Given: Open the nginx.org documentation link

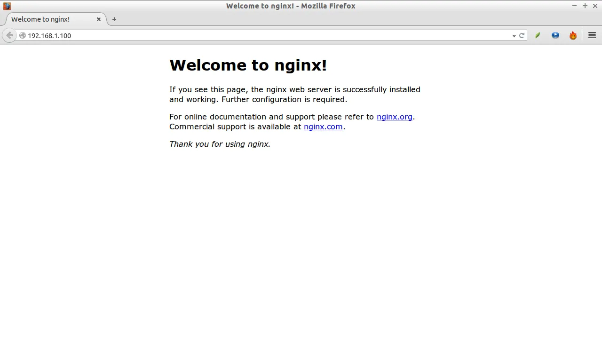Looking at the screenshot, I should (x=394, y=117).
